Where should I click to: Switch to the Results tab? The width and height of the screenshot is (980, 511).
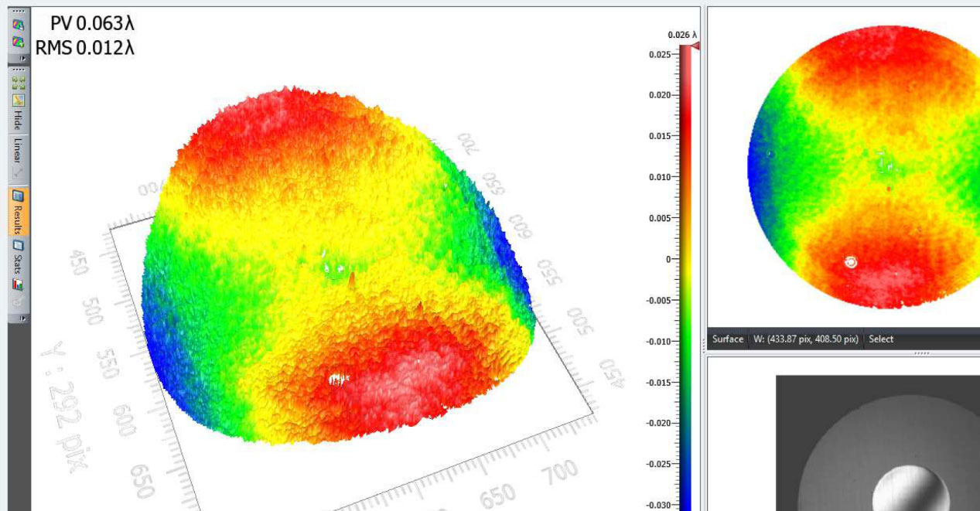(x=19, y=210)
